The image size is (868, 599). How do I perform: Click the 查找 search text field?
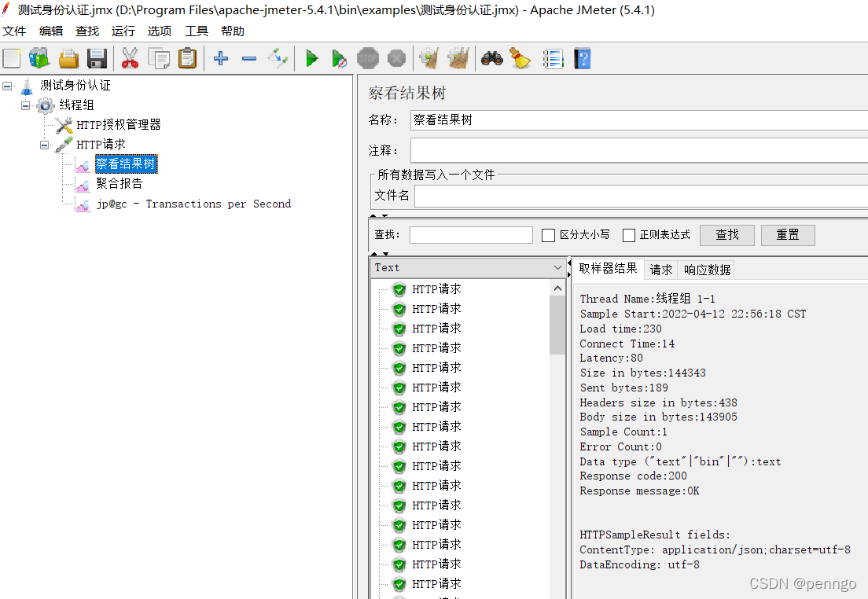tap(471, 235)
